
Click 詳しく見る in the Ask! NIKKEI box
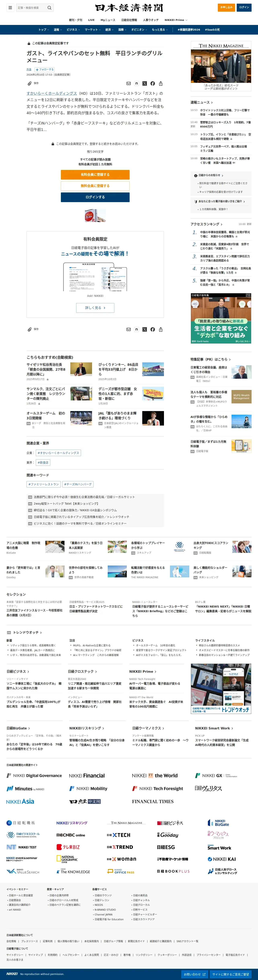tap(95, 308)
